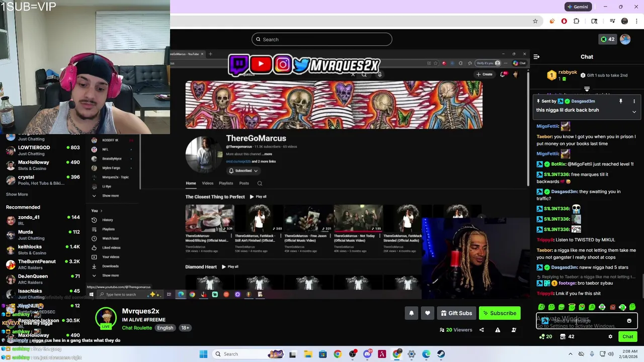Collapse the chat panel with the arrow icon
The height and width of the screenshot is (362, 644).
(536, 57)
